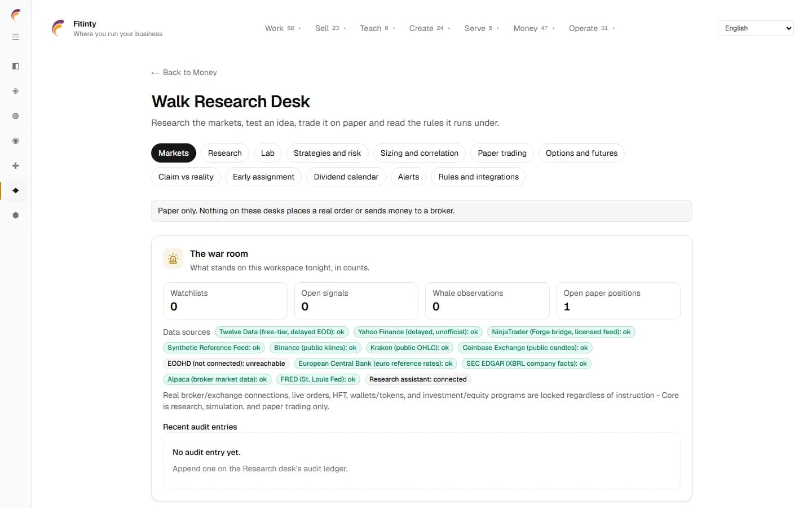Click the half-filled square sidebar icon
This screenshot has height=508, width=812.
coord(16,67)
